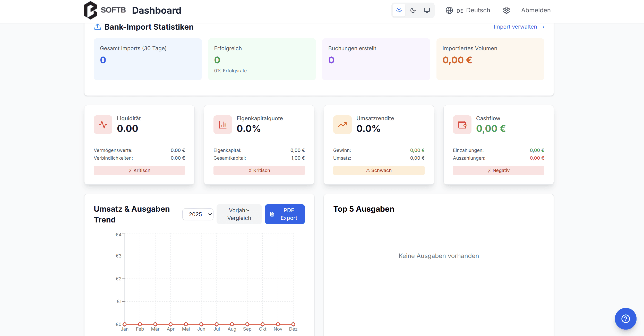Click Bank-Import upload icon
The image size is (644, 336).
click(97, 27)
